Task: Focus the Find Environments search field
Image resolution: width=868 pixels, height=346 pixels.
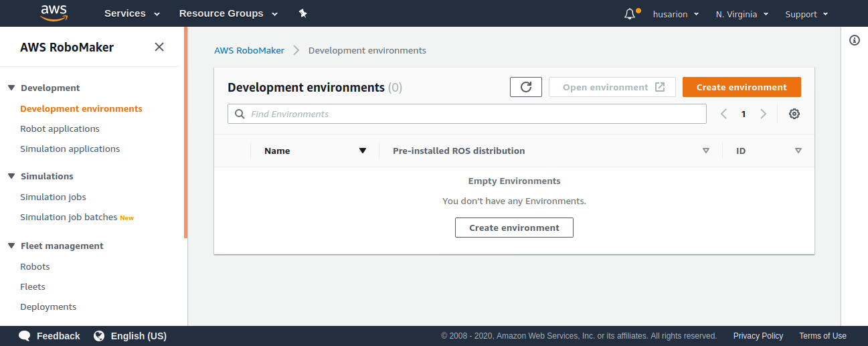Action: (467, 114)
